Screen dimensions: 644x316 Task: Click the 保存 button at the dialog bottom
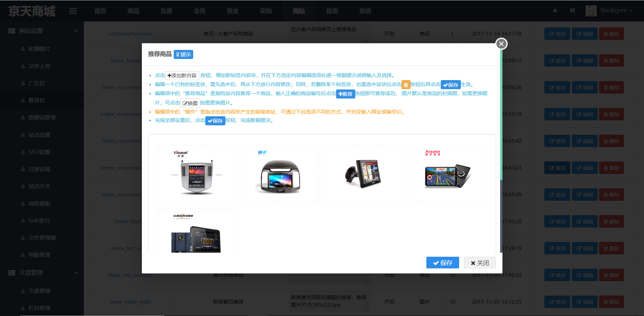pyautogui.click(x=442, y=263)
